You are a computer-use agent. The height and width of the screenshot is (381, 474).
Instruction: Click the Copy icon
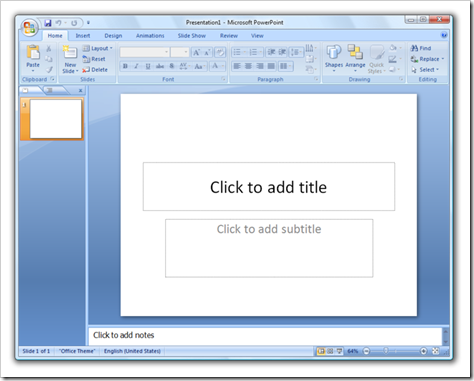pos(49,59)
